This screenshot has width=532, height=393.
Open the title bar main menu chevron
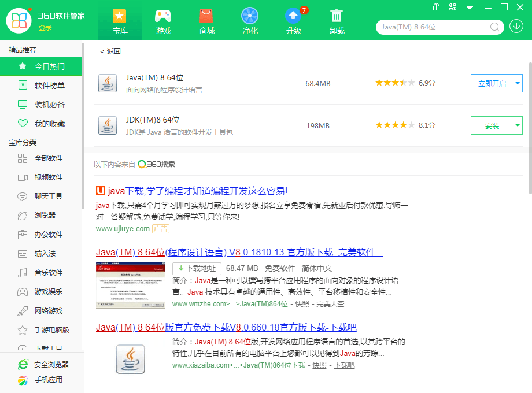(469, 8)
